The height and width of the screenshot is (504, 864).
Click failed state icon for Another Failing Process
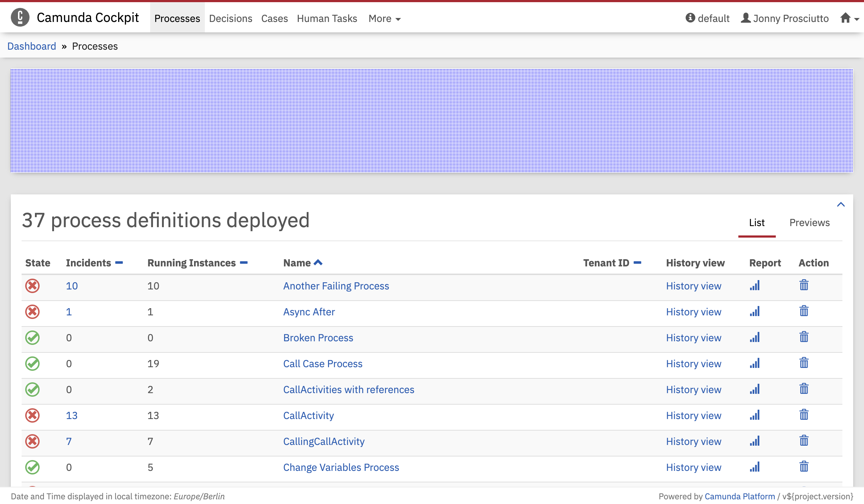pyautogui.click(x=32, y=286)
